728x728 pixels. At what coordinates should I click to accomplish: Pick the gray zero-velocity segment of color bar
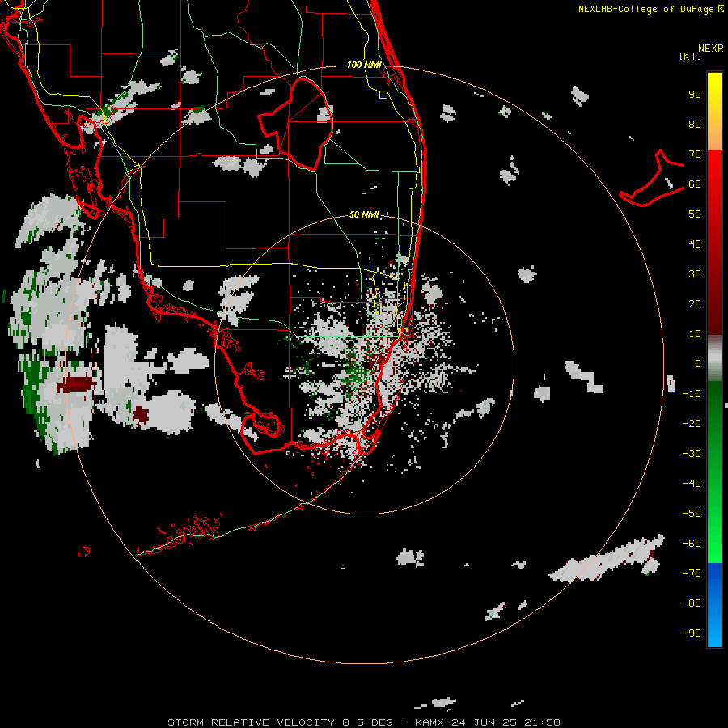tap(714, 358)
